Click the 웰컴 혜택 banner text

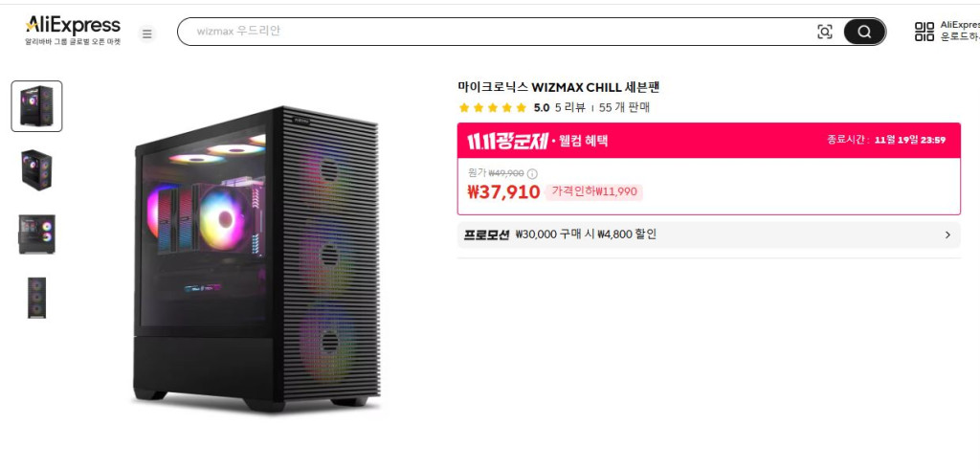[583, 141]
